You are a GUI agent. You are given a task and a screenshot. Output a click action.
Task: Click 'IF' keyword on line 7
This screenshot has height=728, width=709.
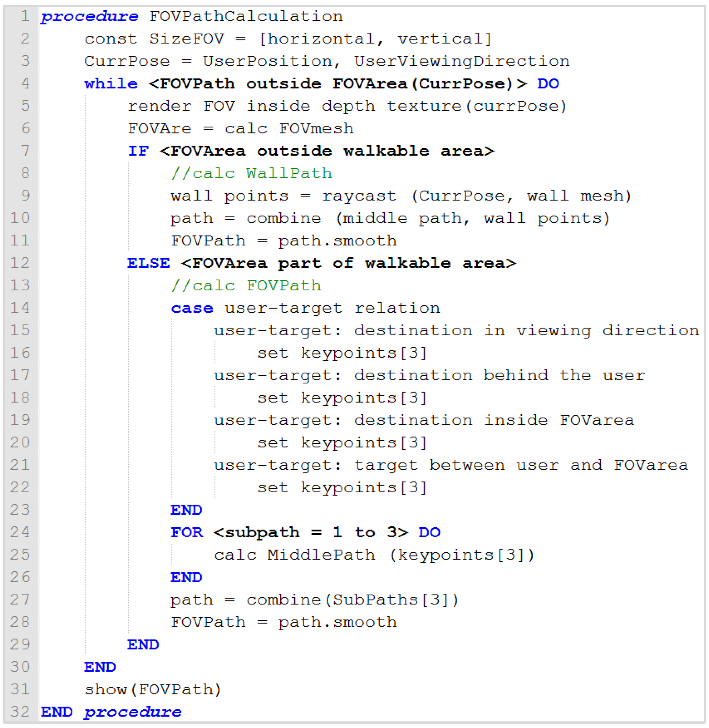click(138, 151)
